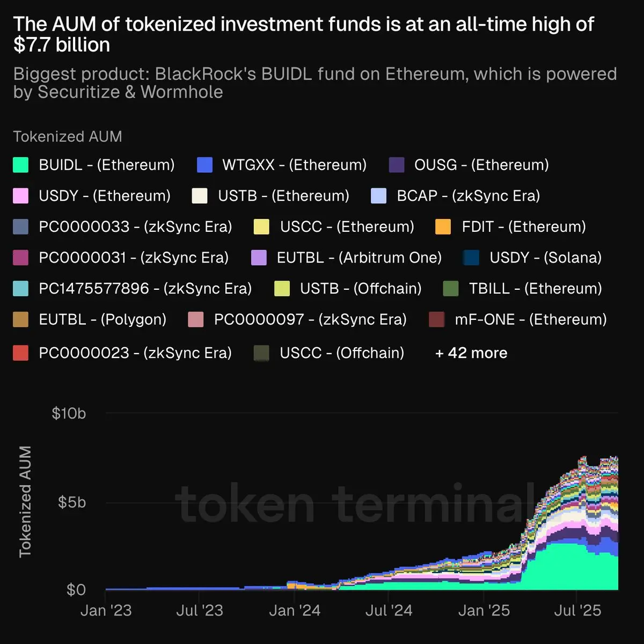Screen dimensions: 644x644
Task: Click the USCC (Ethereum) yellow swatch
Action: point(261,226)
